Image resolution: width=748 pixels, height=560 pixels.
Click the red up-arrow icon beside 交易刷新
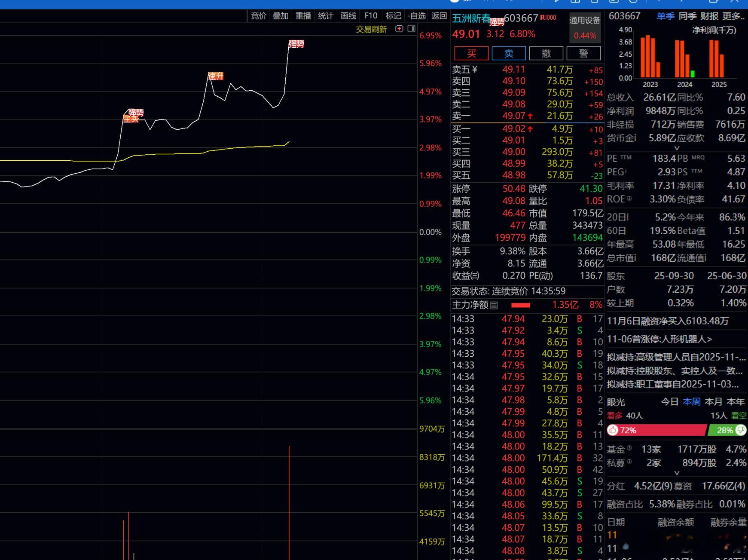click(399, 29)
